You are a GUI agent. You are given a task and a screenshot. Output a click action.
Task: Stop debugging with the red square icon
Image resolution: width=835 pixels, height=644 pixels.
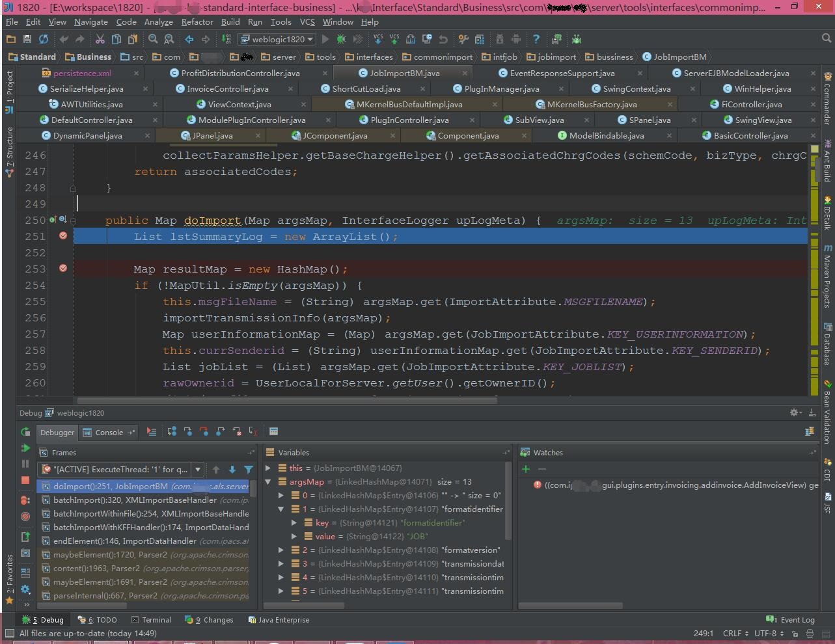(x=25, y=480)
